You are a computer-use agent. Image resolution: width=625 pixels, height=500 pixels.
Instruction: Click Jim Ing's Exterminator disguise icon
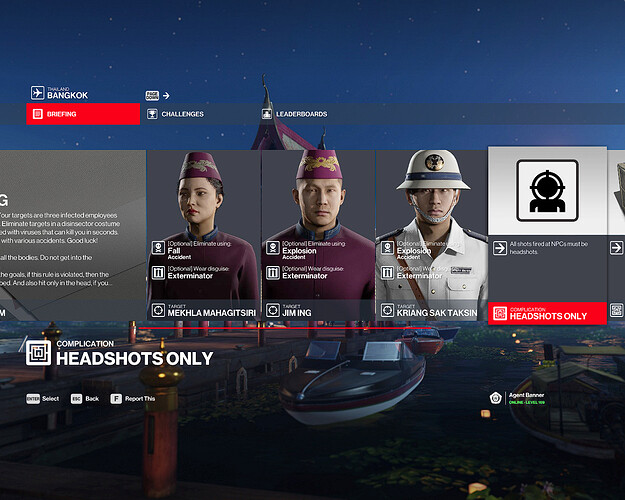(x=273, y=273)
